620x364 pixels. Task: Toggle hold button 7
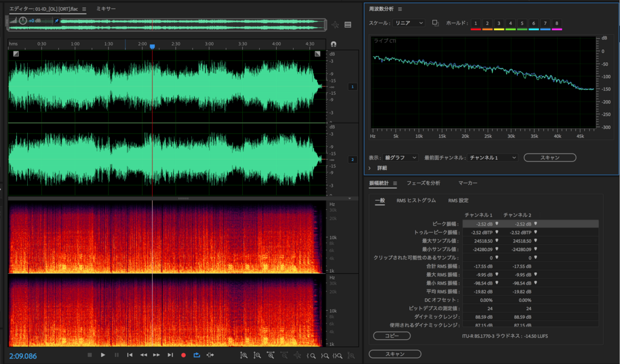[x=546, y=24]
